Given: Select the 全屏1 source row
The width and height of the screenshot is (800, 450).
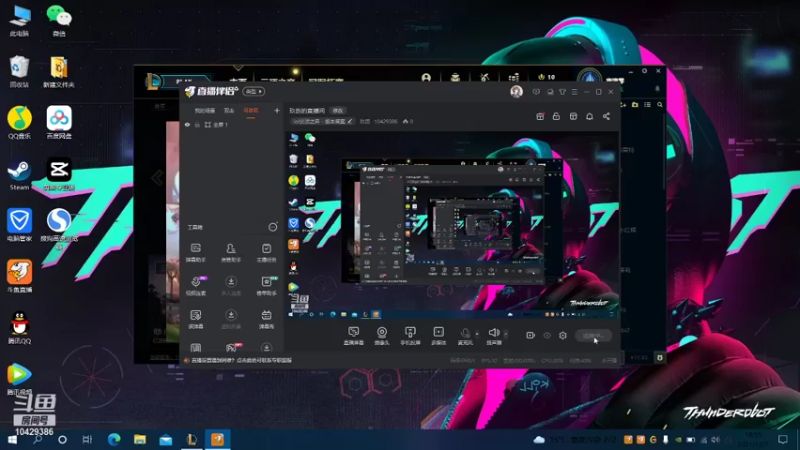Looking at the screenshot, I should (x=231, y=124).
